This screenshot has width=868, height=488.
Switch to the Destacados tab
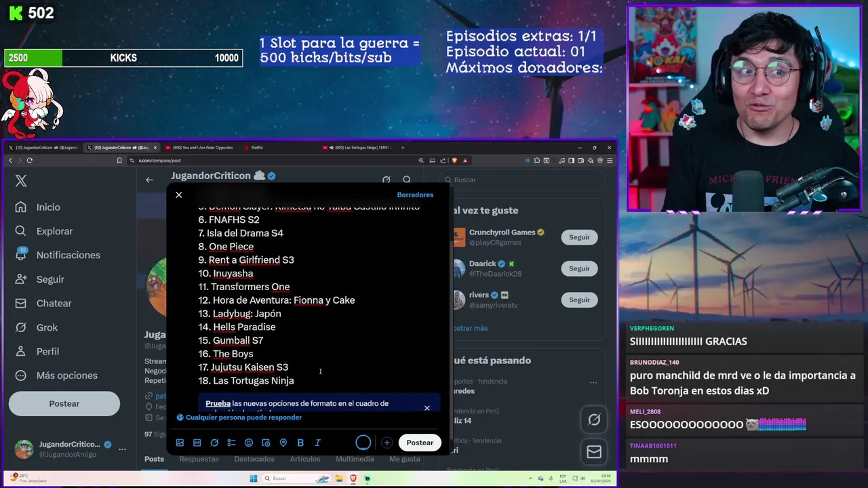click(254, 459)
